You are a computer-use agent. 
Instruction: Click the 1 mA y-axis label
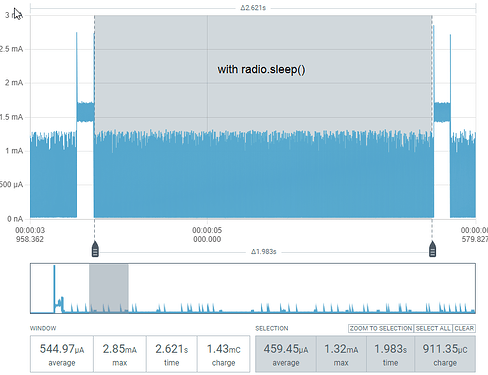[x=14, y=151]
